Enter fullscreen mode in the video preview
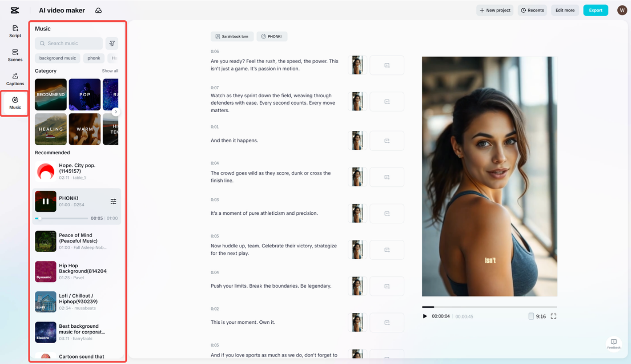This screenshot has height=364, width=631. [554, 316]
